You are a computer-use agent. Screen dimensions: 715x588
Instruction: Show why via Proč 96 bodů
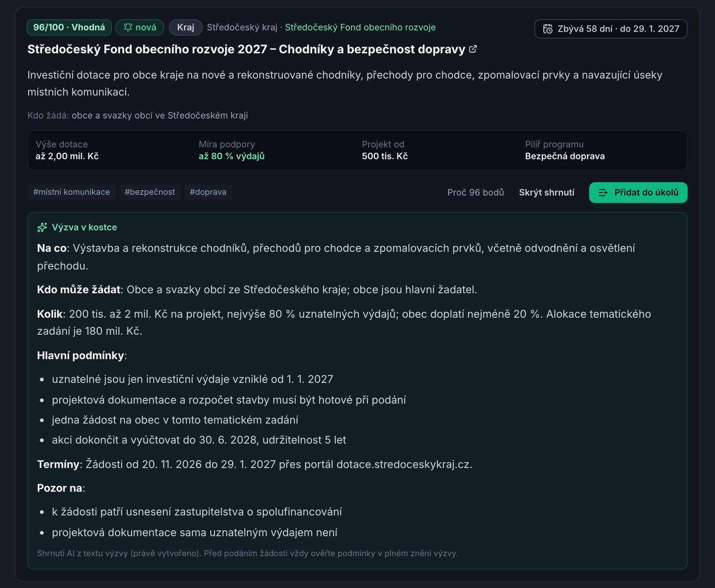pyautogui.click(x=475, y=193)
